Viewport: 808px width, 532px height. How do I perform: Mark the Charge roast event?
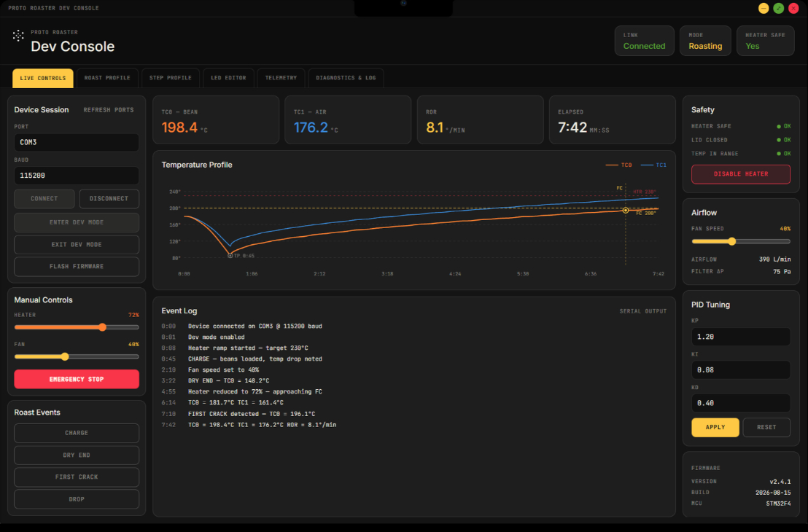(x=77, y=433)
